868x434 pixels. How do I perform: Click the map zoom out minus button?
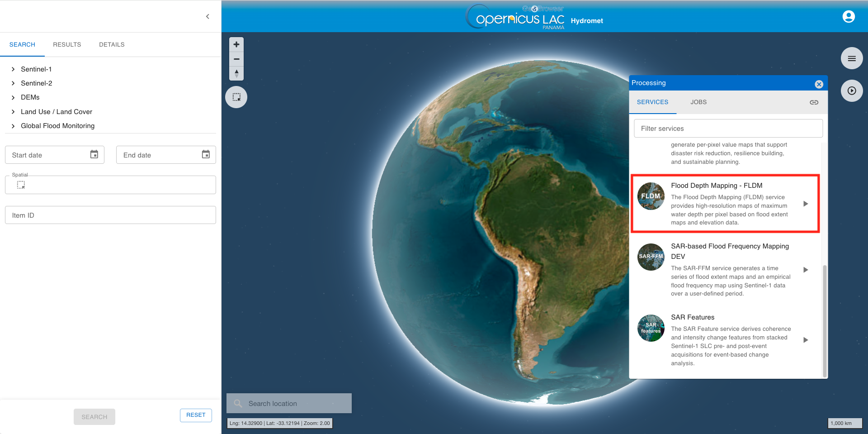tap(236, 59)
